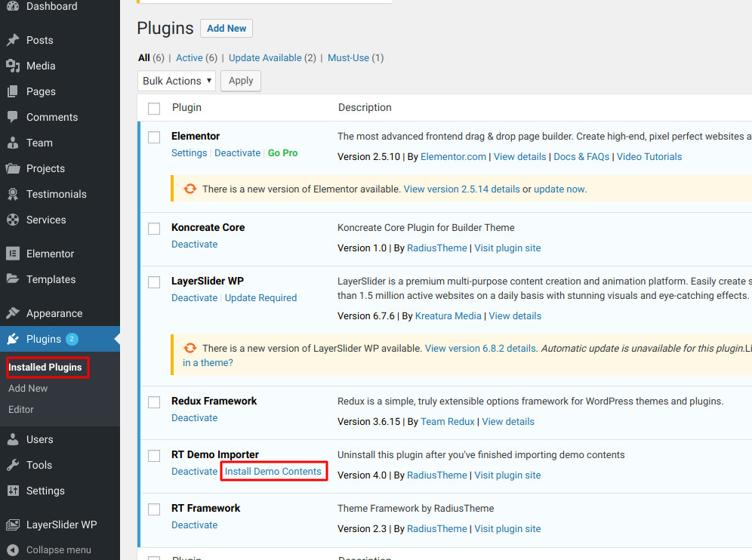Click the Posts pushpin icon

click(x=13, y=40)
